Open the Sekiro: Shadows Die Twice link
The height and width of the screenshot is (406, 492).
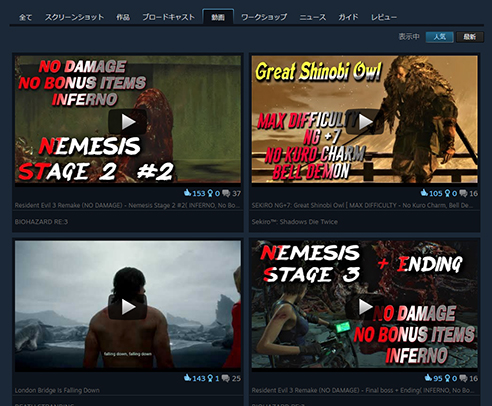click(295, 222)
